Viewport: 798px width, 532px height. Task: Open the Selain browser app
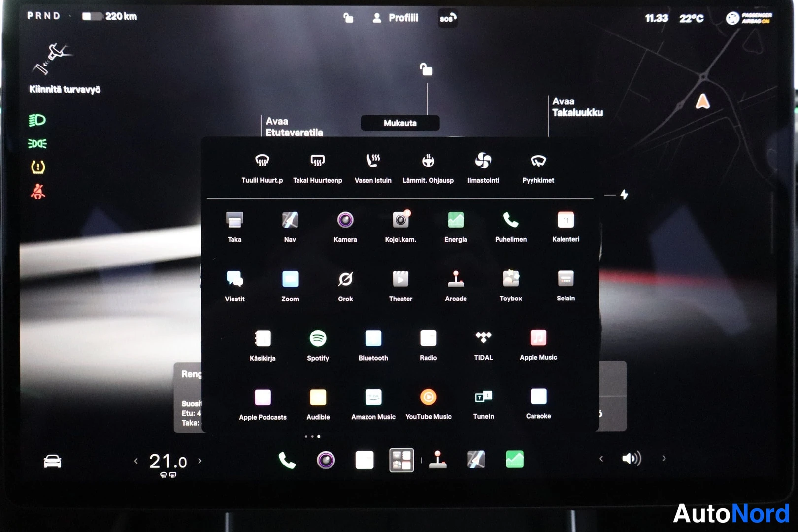(565, 285)
